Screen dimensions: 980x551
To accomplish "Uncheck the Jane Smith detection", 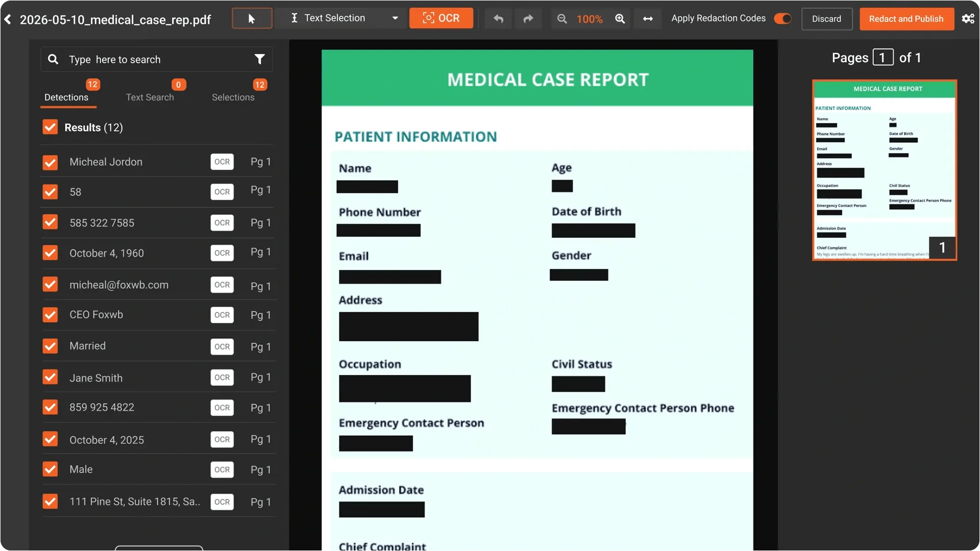I will point(50,378).
